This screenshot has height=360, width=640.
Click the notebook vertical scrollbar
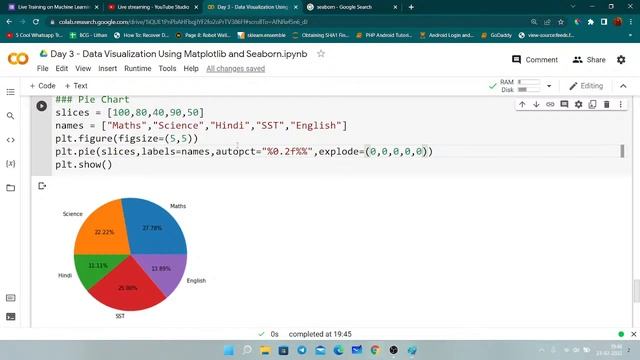pos(636,291)
